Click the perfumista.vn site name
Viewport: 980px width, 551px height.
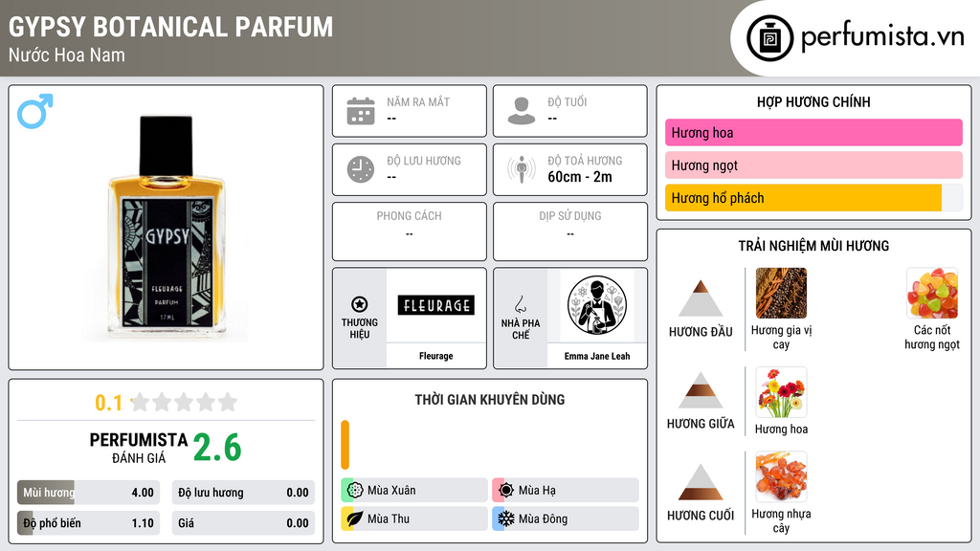tap(882, 36)
